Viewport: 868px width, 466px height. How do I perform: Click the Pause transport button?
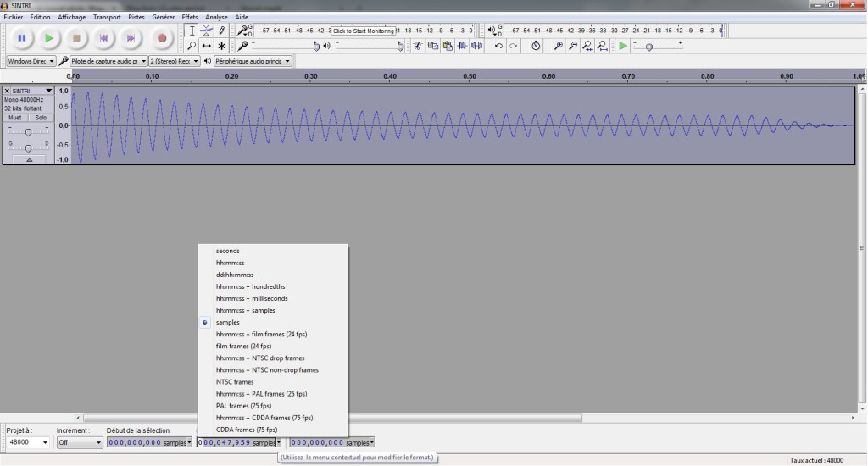point(21,38)
